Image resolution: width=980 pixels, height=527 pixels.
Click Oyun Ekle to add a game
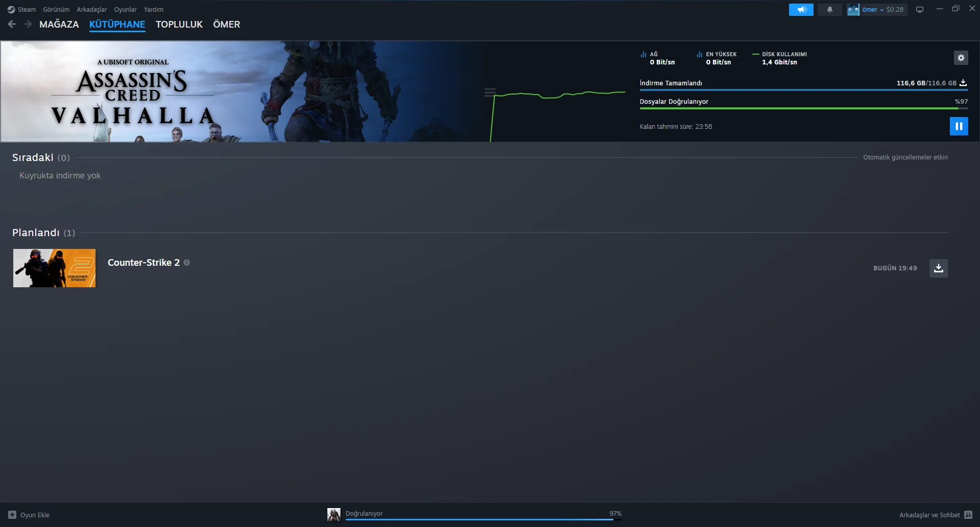point(35,515)
